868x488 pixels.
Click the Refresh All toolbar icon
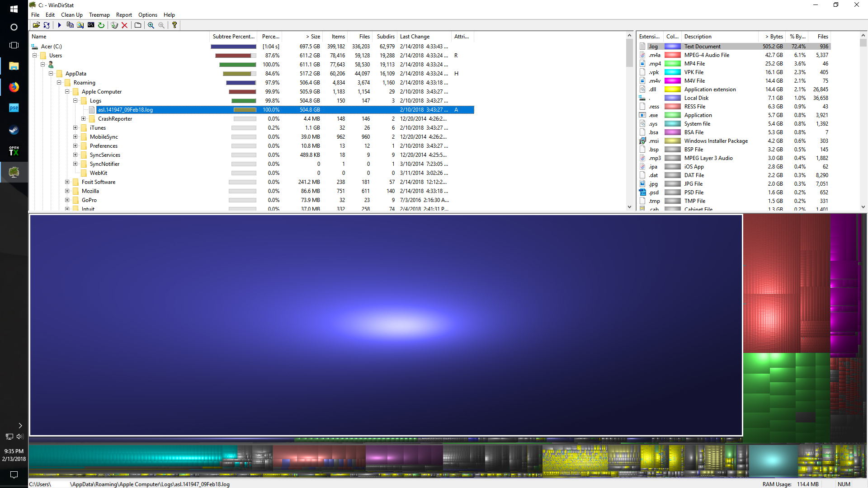47,25
